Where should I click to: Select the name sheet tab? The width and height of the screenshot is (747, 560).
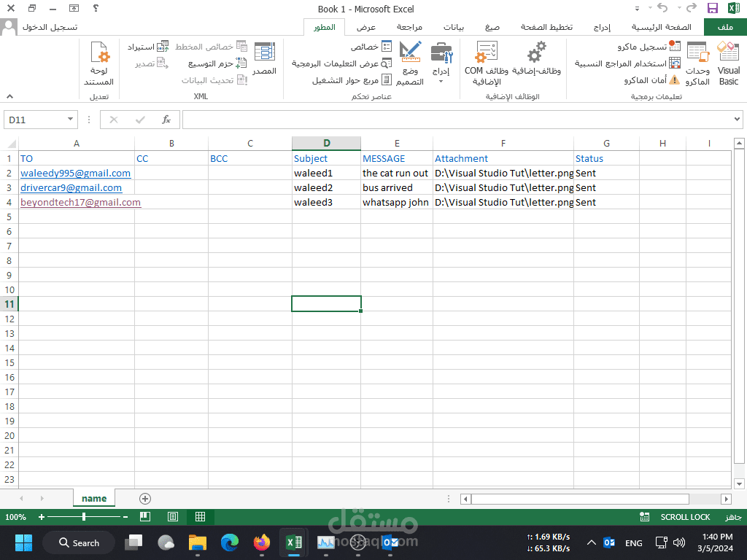93,498
